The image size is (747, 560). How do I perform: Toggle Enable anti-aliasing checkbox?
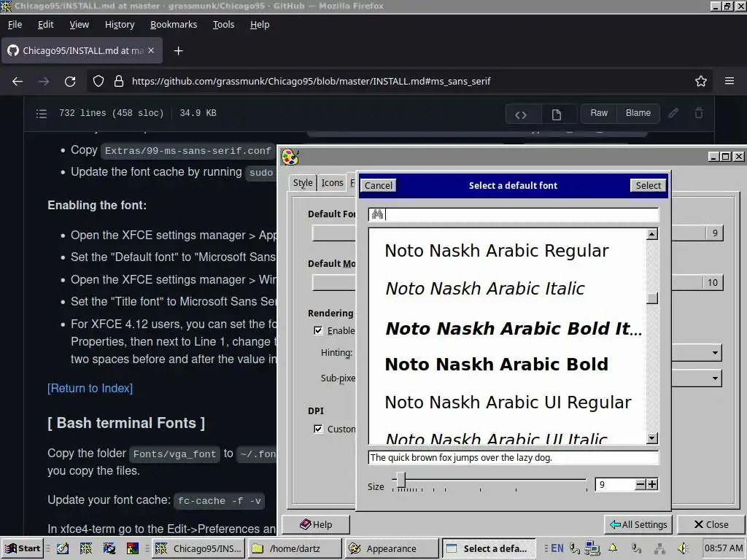318,330
